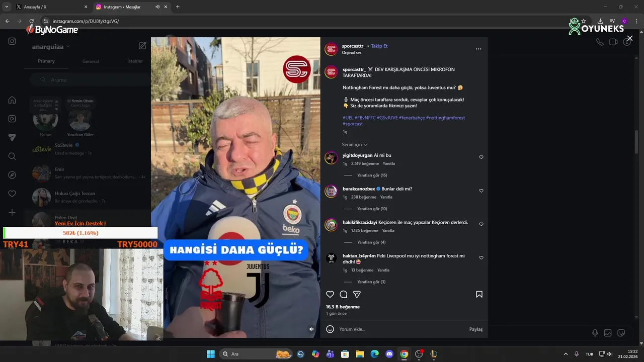
Task: Like hakikifikracidayi's comment
Action: [x=481, y=224]
